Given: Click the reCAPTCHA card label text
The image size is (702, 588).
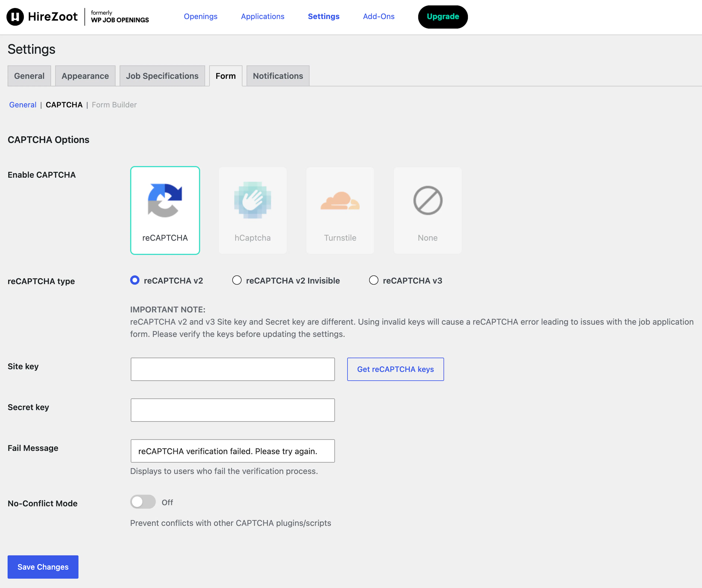Looking at the screenshot, I should click(x=165, y=238).
